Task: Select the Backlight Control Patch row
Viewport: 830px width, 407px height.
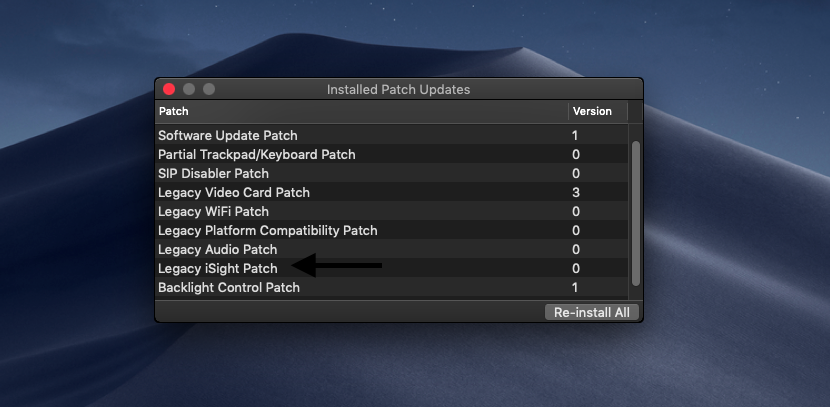Action: (392, 288)
